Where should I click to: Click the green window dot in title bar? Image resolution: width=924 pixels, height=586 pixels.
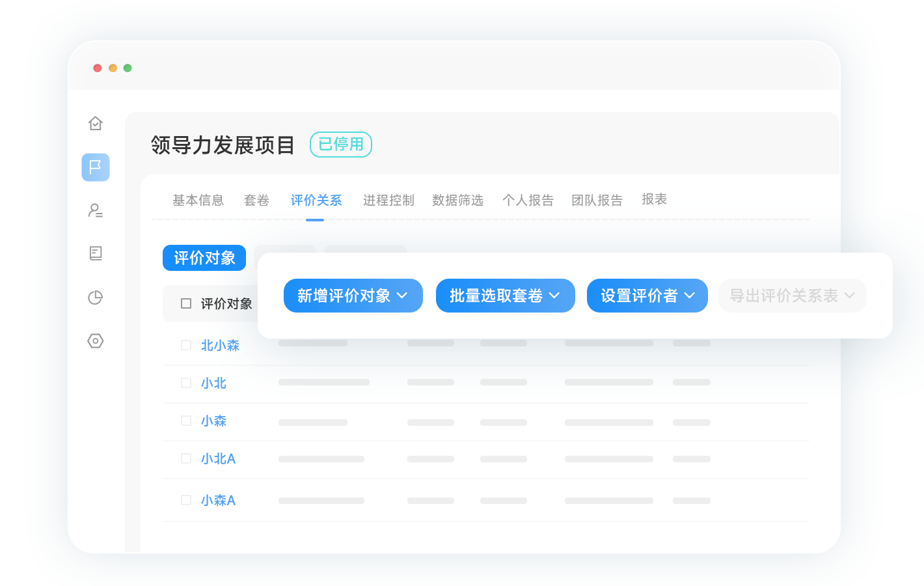point(128,68)
